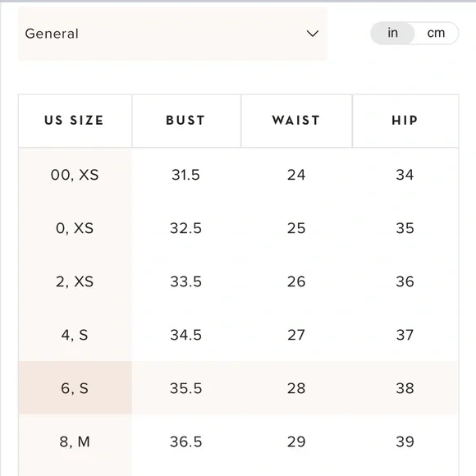The image size is (476, 476).
Task: Click the waist value 24 cell
Action: 296,175
